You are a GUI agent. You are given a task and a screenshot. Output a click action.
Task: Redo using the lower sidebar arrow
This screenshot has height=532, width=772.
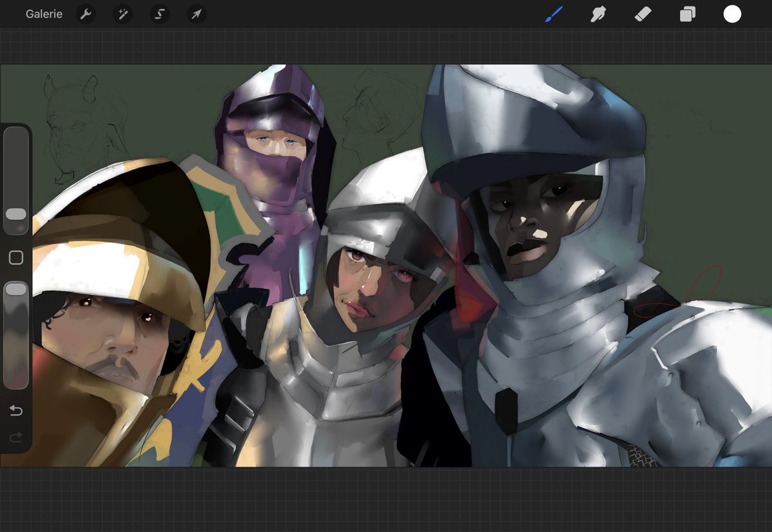(x=16, y=438)
